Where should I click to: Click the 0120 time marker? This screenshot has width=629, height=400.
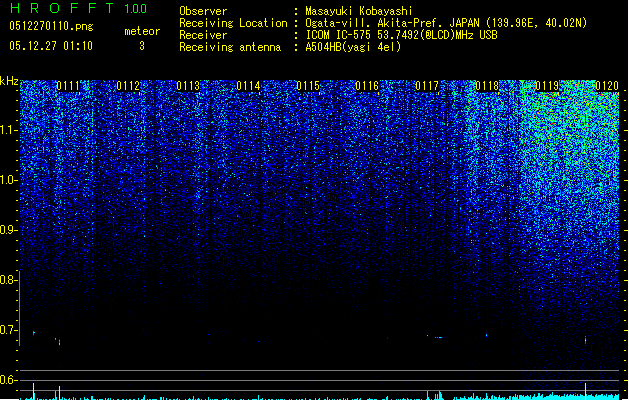point(607,86)
